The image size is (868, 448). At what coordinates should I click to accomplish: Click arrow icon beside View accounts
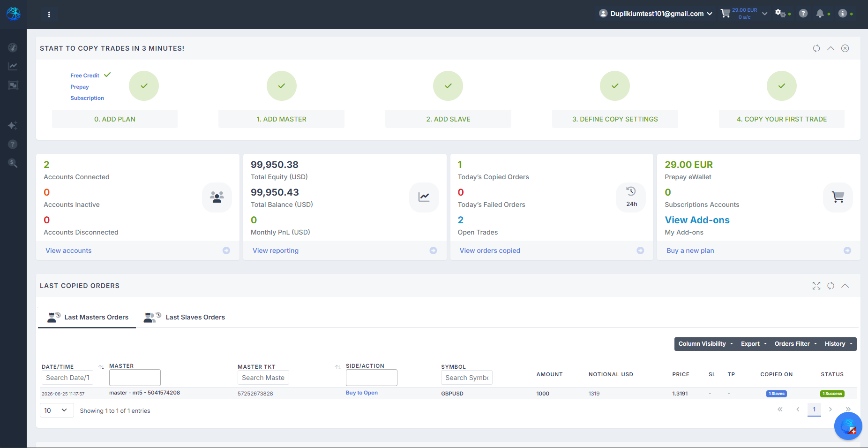[x=226, y=251]
